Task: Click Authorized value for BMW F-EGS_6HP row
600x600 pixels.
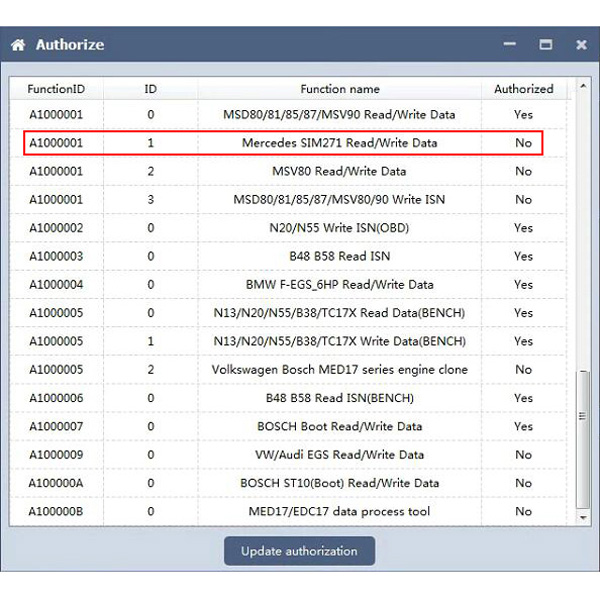Action: tap(523, 284)
